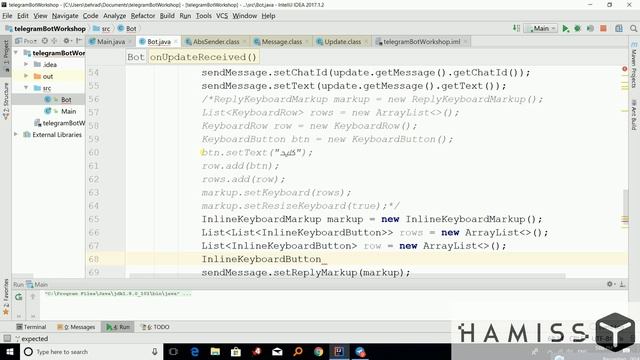Click the Bot breadcrumb in navigation bar
The height and width of the screenshot is (360, 640).
[127, 29]
